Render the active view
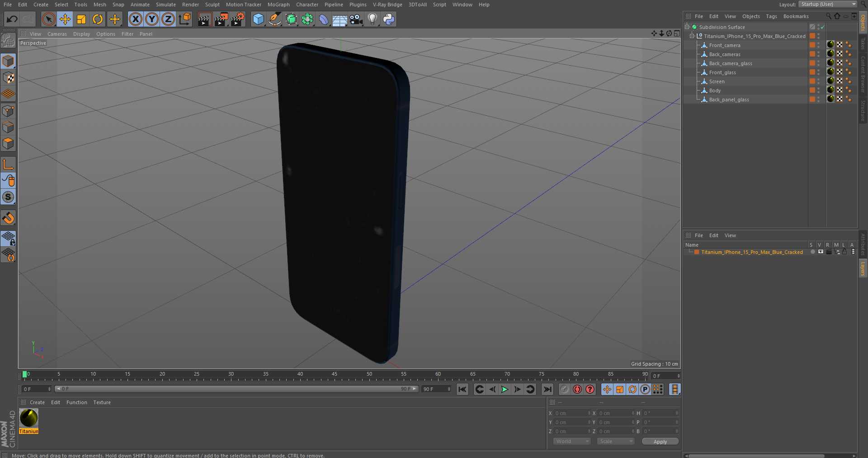This screenshot has width=868, height=458. tap(204, 19)
